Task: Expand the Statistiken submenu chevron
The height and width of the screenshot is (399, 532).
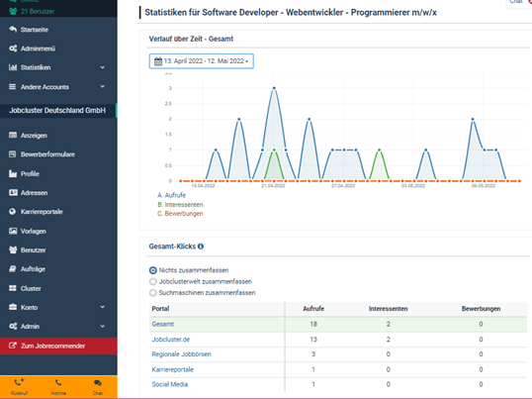Action: [x=103, y=67]
